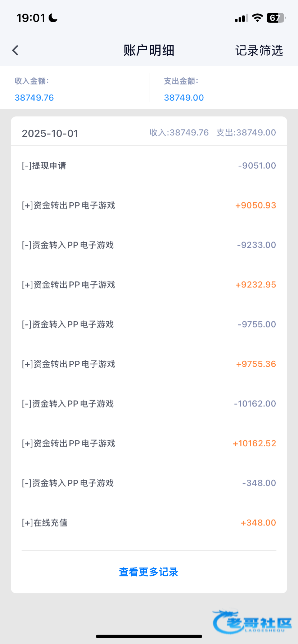298x644 pixels.
Task: Open the 提现申请 -9051.00 record
Action: click(149, 166)
